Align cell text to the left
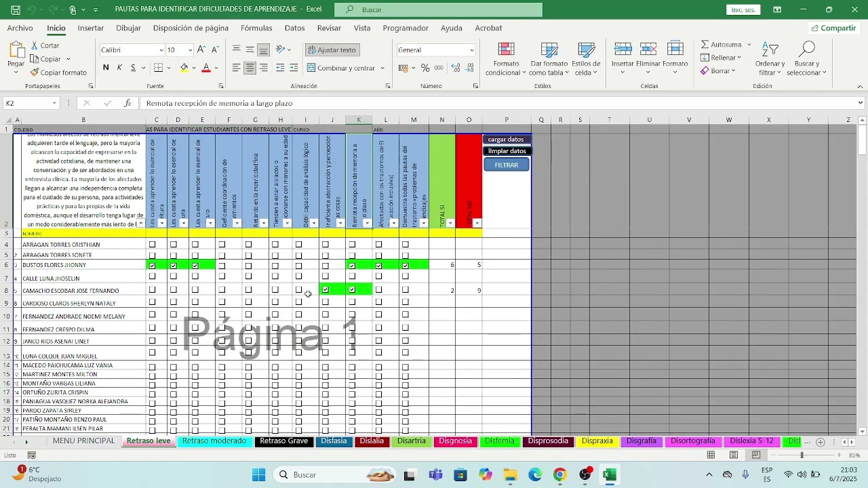The image size is (868, 488). tap(236, 68)
